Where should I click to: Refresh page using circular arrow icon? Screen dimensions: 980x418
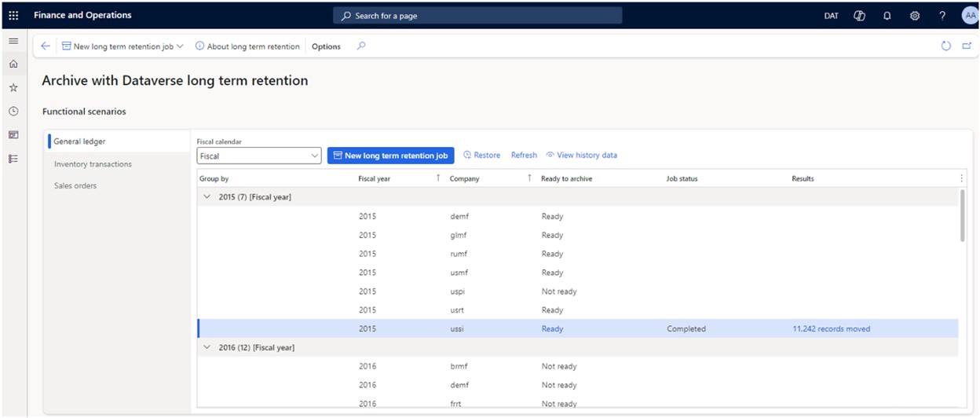click(x=946, y=46)
